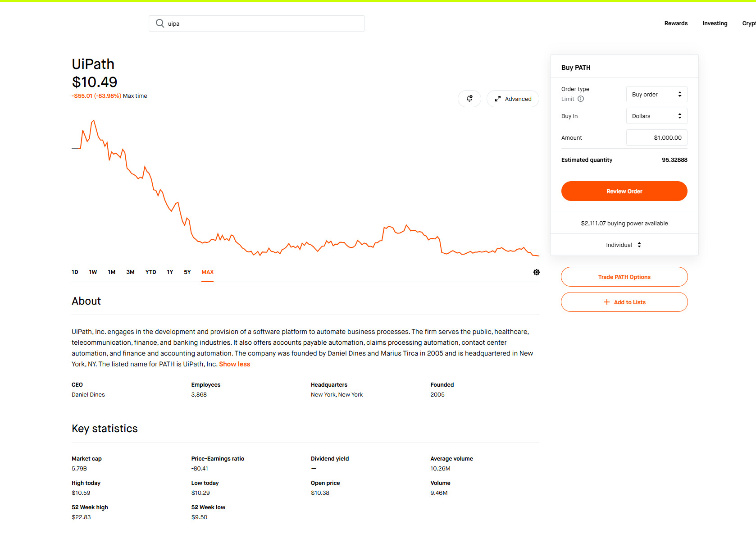Image resolution: width=756 pixels, height=539 pixels.
Task: Open chart settings gear icon
Action: [x=537, y=272]
